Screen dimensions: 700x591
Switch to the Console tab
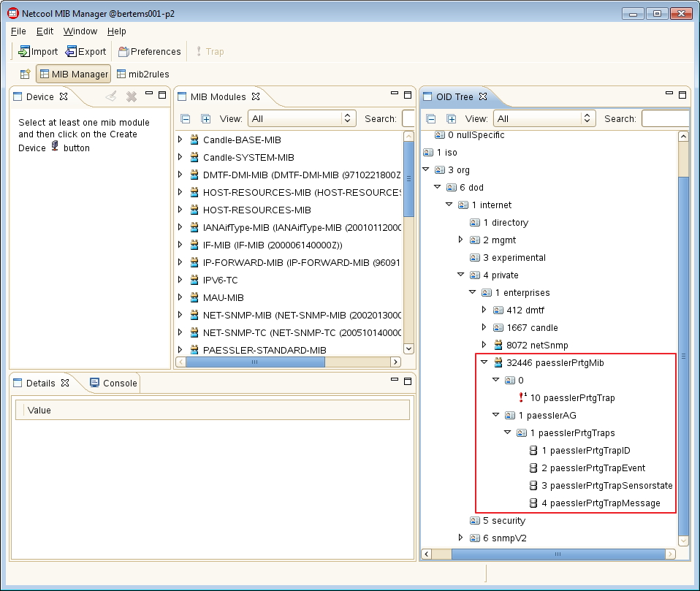[x=113, y=383]
